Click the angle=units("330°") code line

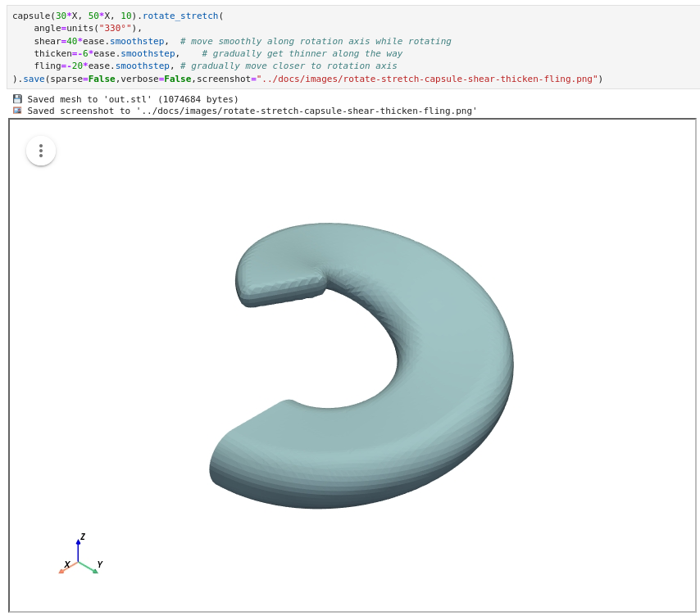[x=88, y=29]
